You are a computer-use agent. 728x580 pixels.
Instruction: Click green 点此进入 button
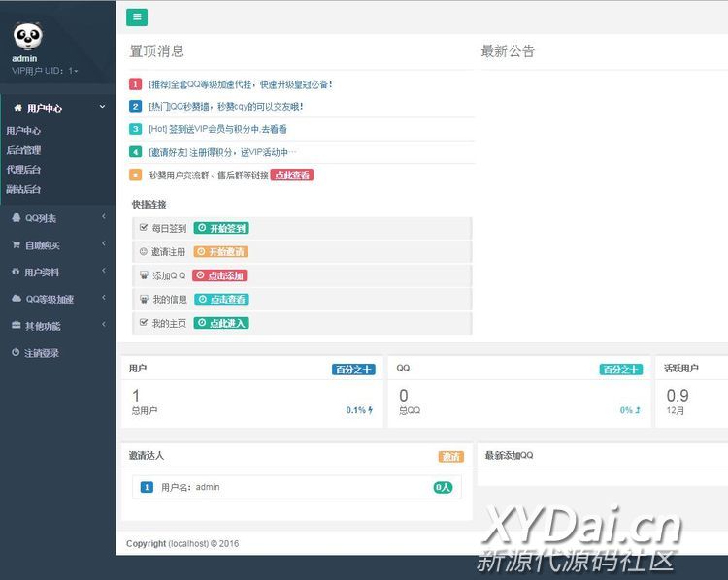pyautogui.click(x=221, y=323)
